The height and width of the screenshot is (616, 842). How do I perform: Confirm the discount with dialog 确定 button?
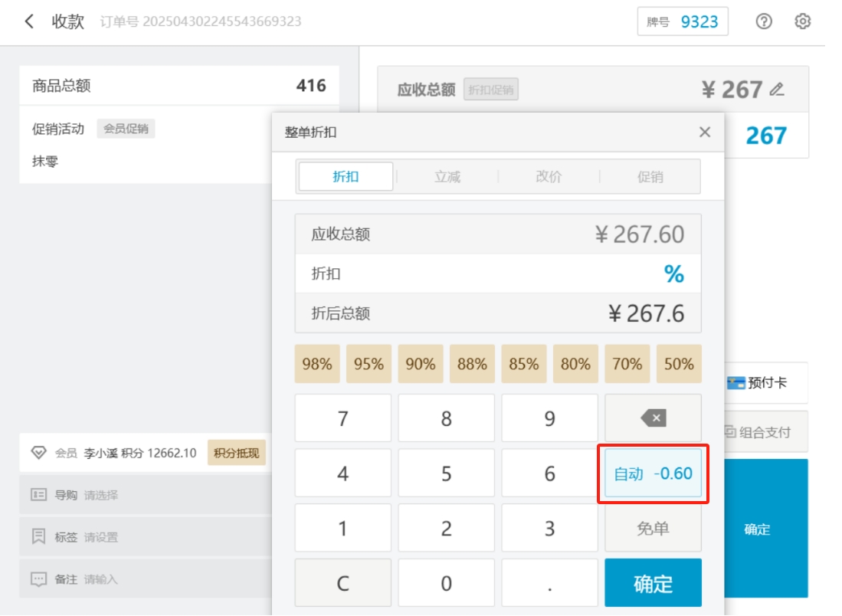[x=653, y=584]
